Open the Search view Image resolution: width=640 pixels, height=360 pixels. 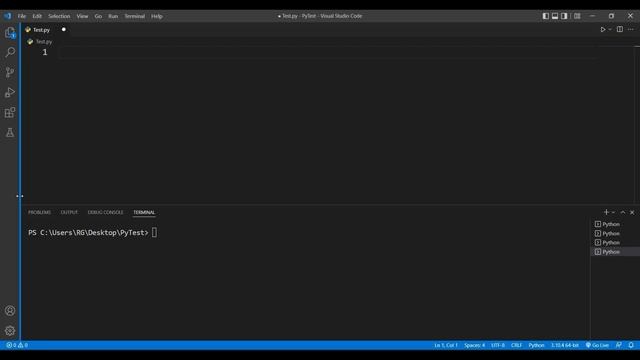point(10,52)
